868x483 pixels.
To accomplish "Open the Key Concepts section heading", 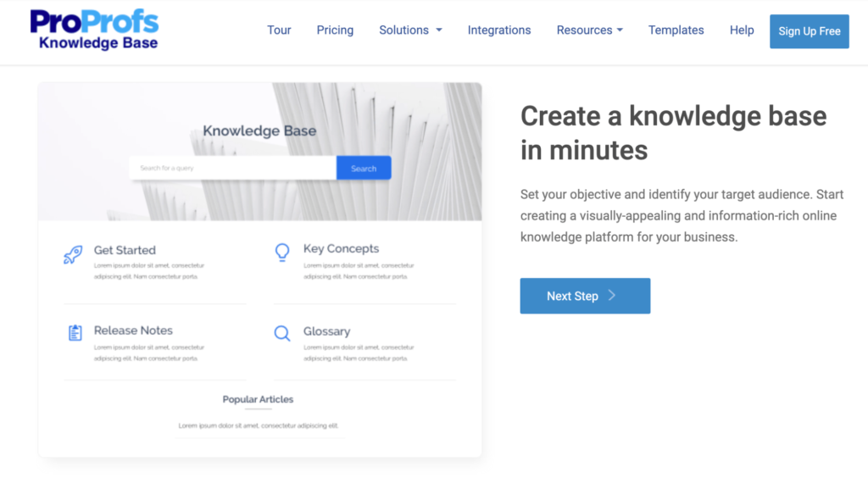I will tap(341, 249).
